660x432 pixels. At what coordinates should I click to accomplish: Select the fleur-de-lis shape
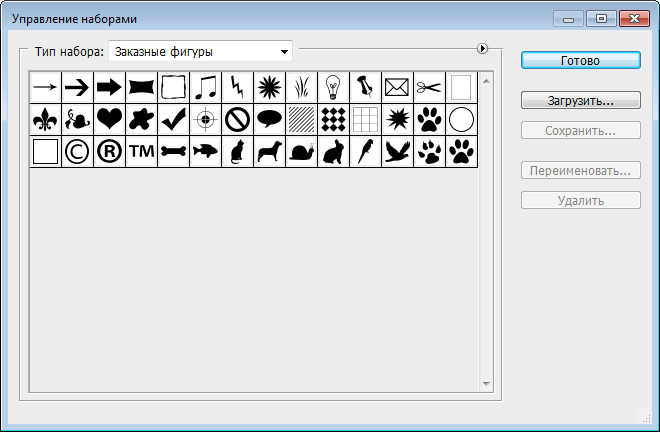pyautogui.click(x=45, y=120)
